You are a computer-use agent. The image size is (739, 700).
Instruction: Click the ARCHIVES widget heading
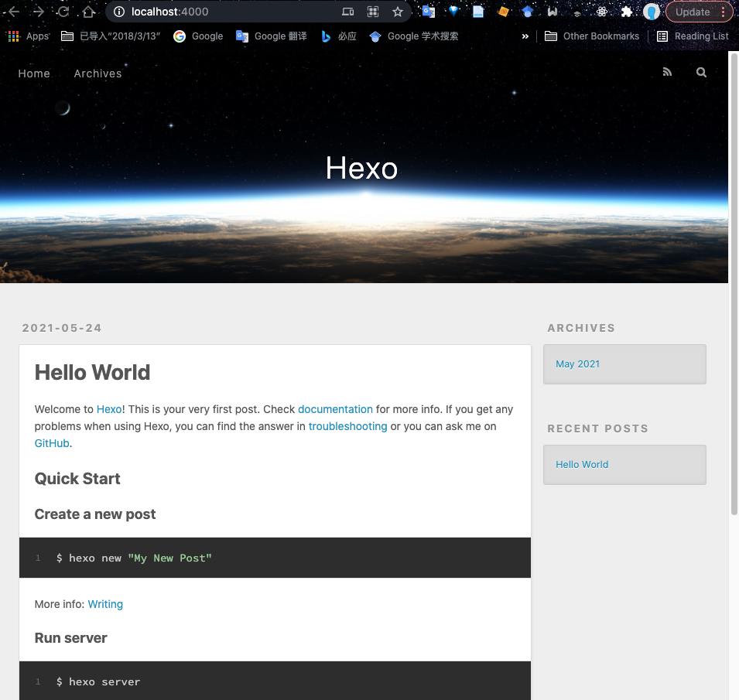tap(581, 328)
